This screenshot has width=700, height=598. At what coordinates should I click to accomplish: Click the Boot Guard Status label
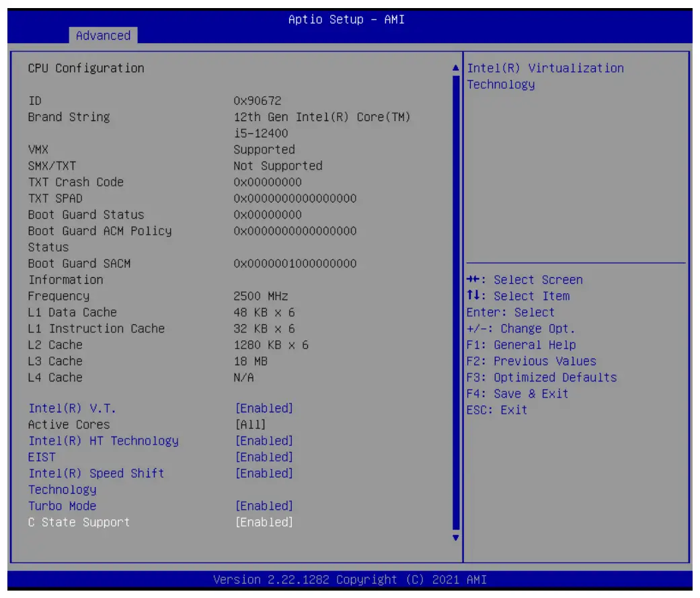tap(85, 215)
